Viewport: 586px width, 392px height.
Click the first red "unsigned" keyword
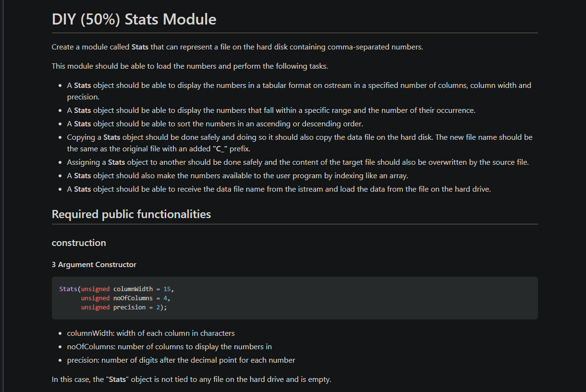click(95, 289)
